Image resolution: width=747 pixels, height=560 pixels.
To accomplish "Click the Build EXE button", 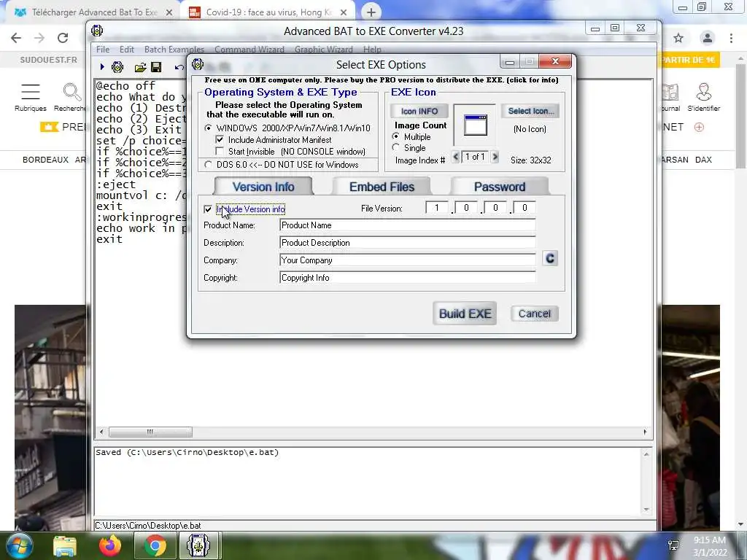I will (465, 314).
